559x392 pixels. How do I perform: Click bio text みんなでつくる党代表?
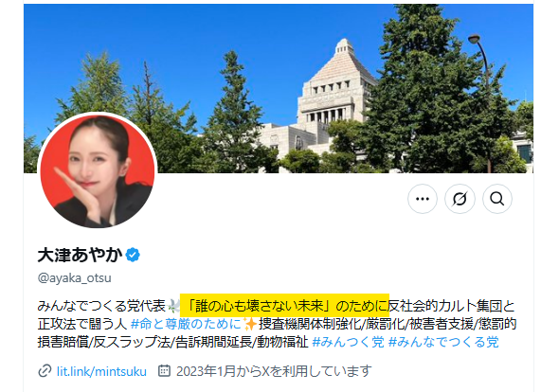click(101, 306)
